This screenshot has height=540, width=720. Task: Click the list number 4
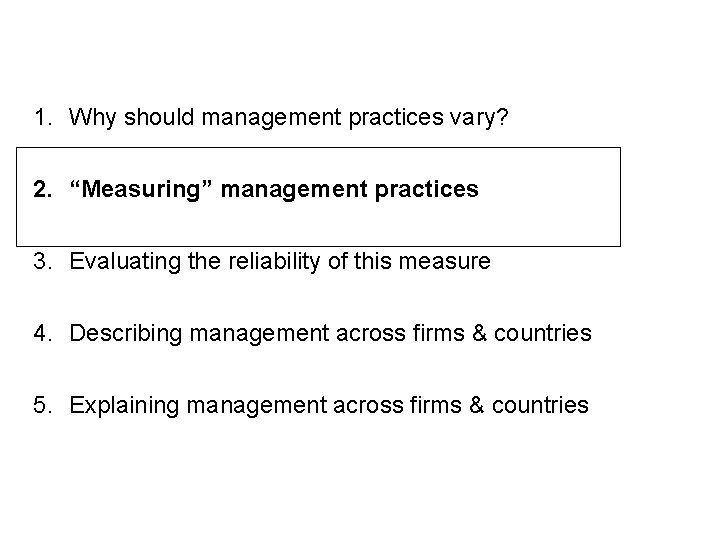(43, 333)
